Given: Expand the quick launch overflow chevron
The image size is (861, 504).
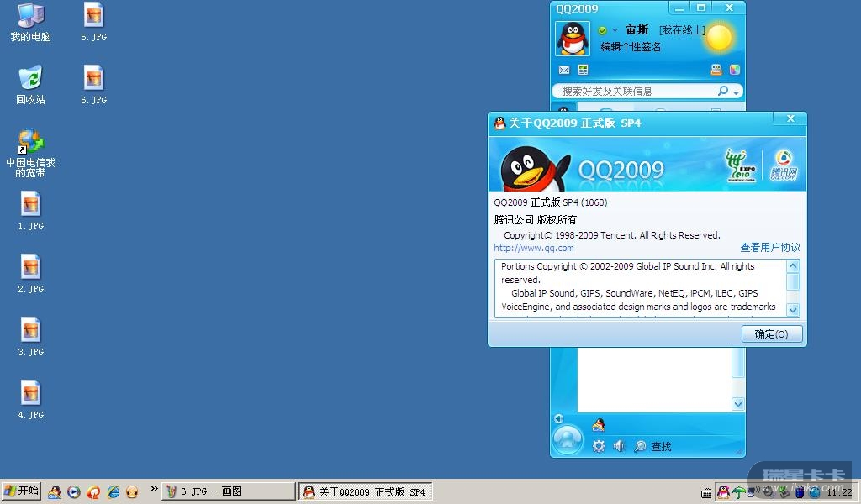Looking at the screenshot, I should [155, 488].
